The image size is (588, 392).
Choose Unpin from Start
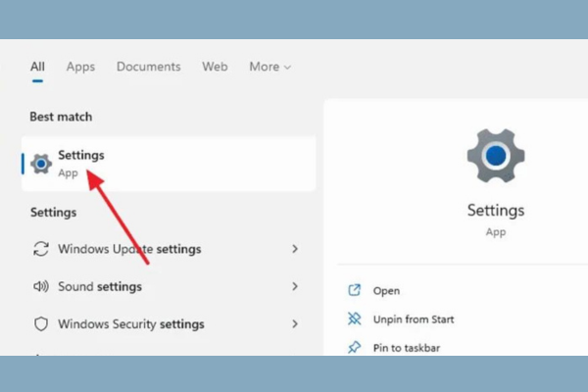[x=414, y=319]
